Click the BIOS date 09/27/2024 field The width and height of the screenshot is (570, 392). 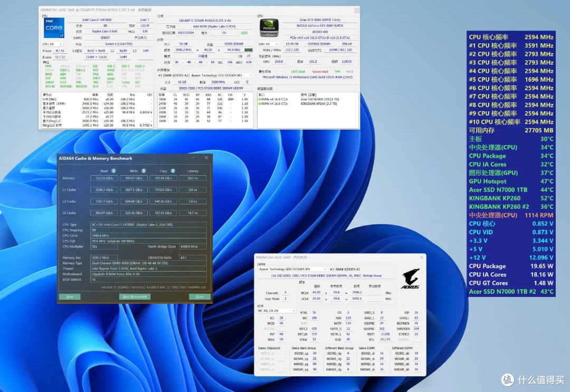pos(185,33)
